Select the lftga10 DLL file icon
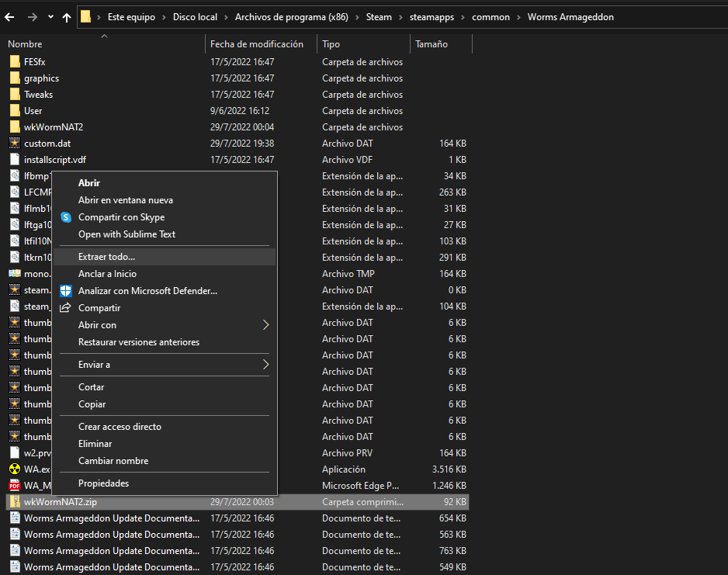Image resolution: width=728 pixels, height=575 pixels. click(15, 224)
